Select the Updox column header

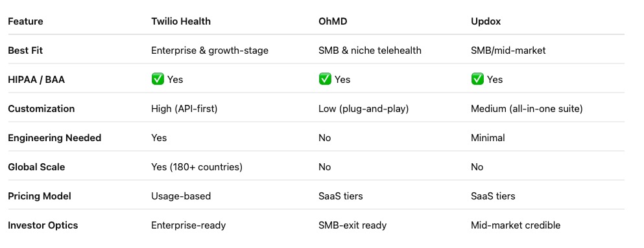[x=486, y=21]
